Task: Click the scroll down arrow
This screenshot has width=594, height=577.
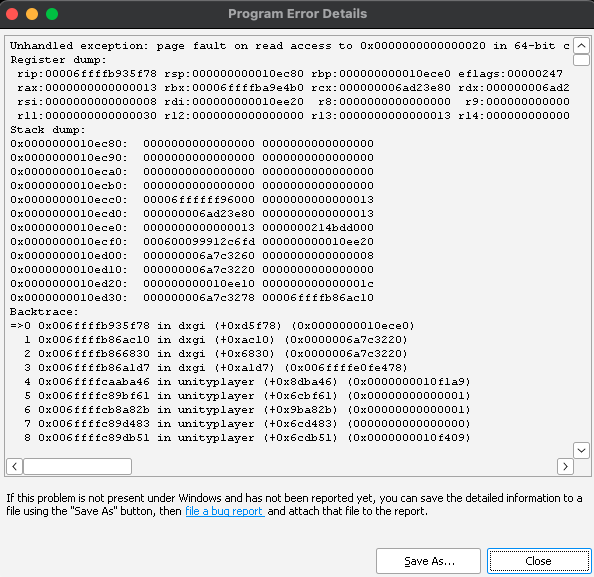Action: (x=581, y=450)
